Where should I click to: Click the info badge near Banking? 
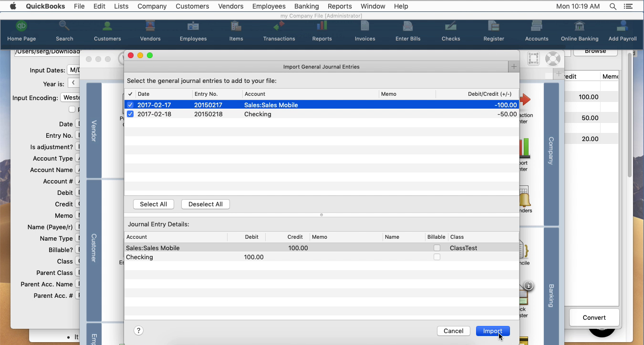click(529, 286)
